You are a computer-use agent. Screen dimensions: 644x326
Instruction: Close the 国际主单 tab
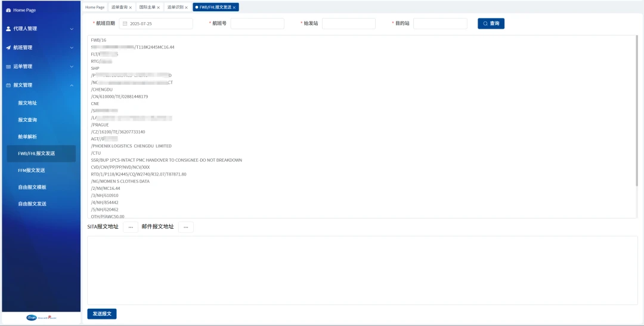tap(158, 7)
